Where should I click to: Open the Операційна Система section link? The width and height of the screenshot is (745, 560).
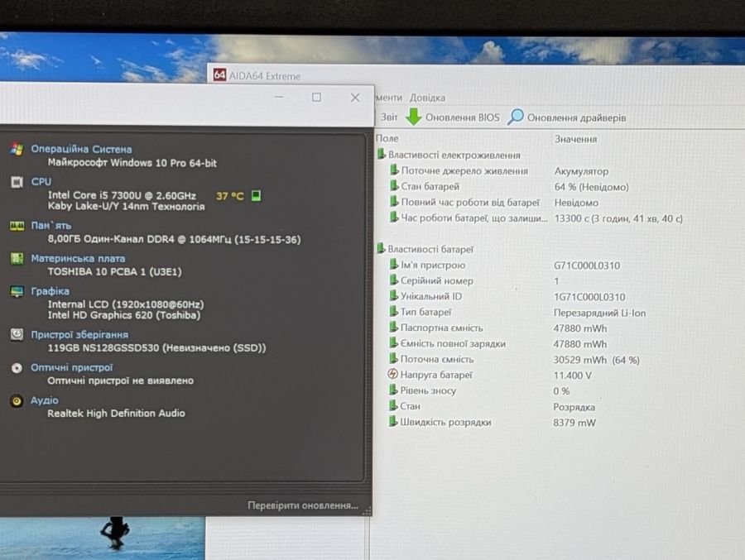pyautogui.click(x=81, y=149)
